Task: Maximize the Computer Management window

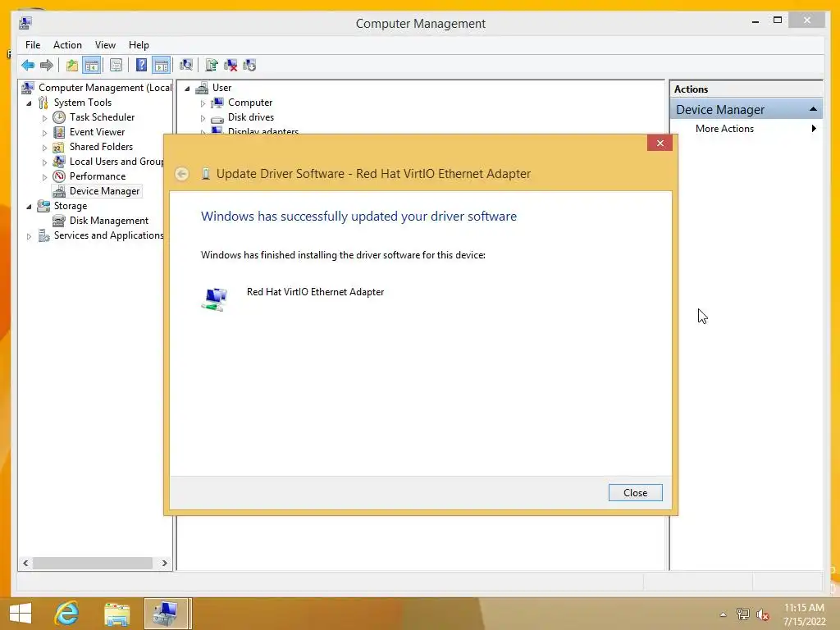Action: (778, 21)
